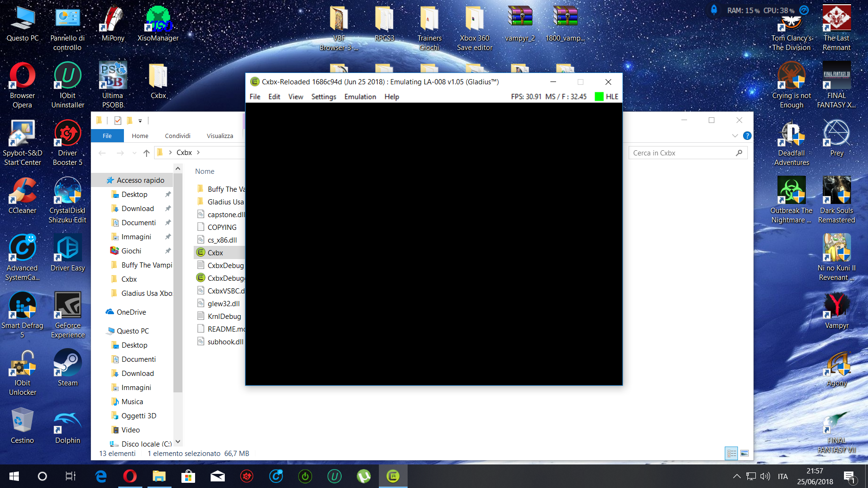Switch Explorer to large icons view
Viewport: 868px width, 488px height.
pos(745,453)
